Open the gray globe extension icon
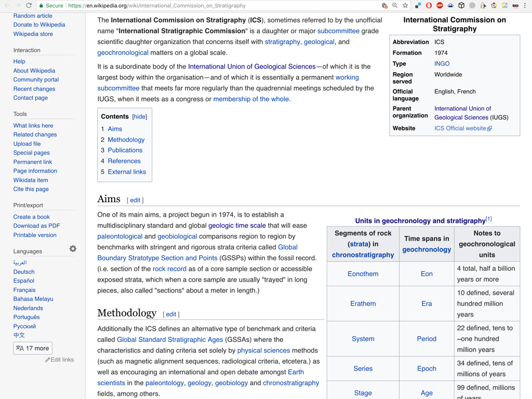532x399 pixels. [472, 5]
